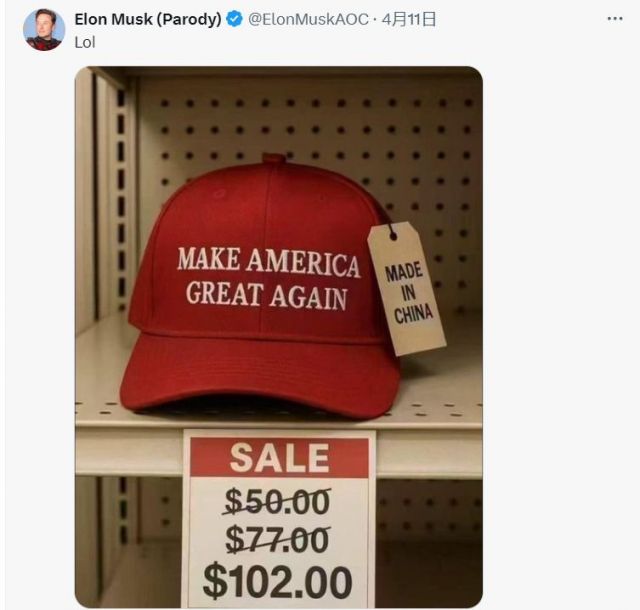
Task: Click the blue verified checkmark badge
Action: tap(234, 19)
